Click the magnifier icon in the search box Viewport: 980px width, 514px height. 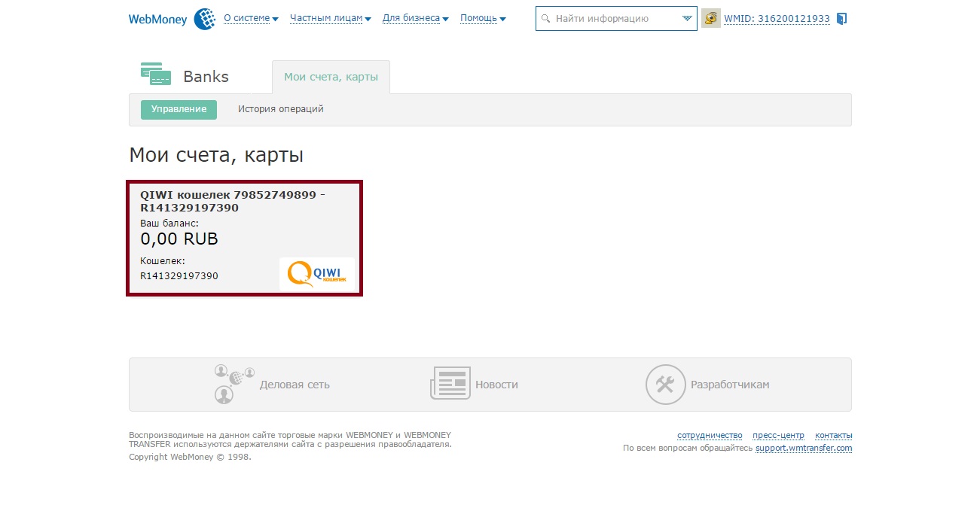tap(545, 19)
